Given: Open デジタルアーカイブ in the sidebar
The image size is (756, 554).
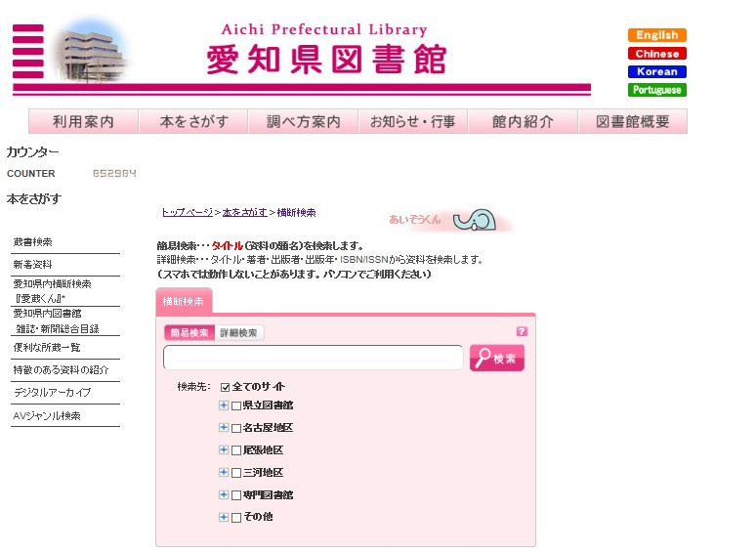Looking at the screenshot, I should pos(52,393).
